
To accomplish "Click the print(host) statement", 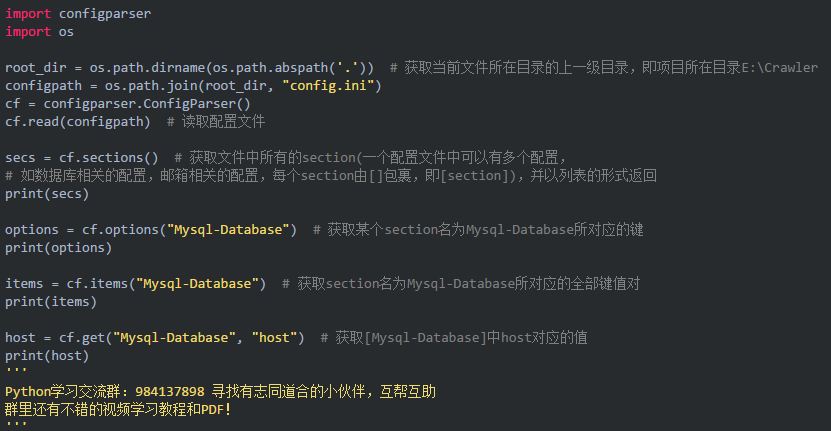I will coord(47,355).
